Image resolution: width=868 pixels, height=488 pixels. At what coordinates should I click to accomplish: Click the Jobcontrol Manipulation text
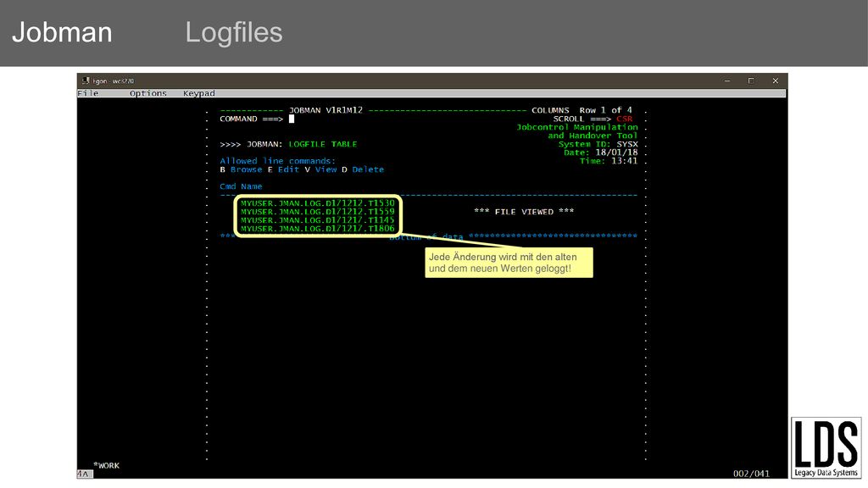576,127
